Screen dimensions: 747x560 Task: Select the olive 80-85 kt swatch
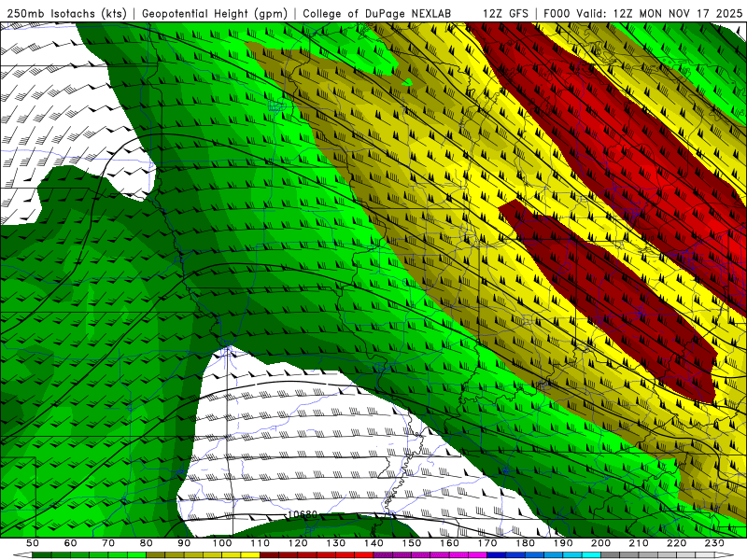[x=155, y=554]
